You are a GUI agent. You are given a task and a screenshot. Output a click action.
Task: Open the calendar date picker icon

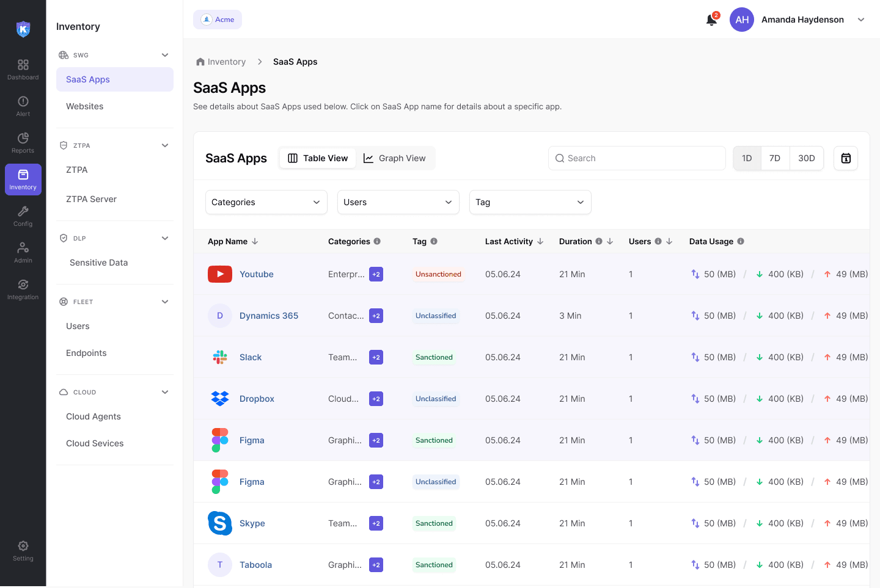click(846, 158)
